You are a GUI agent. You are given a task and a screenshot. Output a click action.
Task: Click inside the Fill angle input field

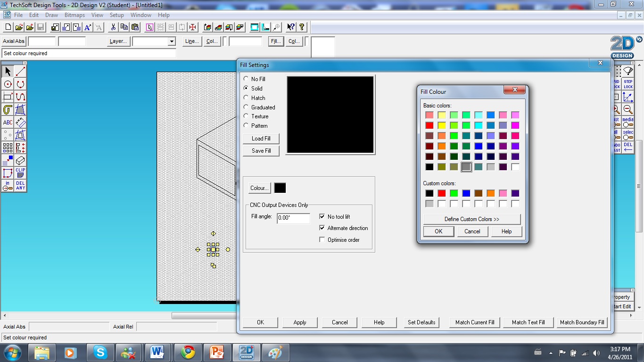coord(293,218)
